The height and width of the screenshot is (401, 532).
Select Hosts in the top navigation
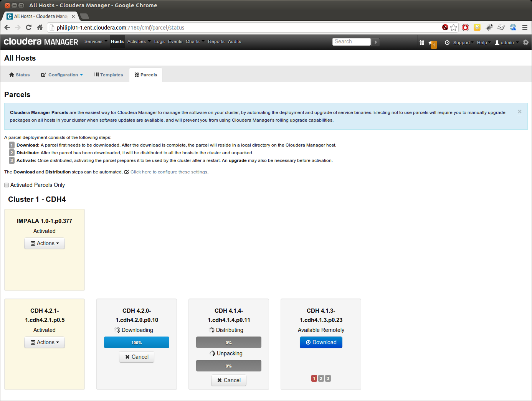pyautogui.click(x=117, y=41)
